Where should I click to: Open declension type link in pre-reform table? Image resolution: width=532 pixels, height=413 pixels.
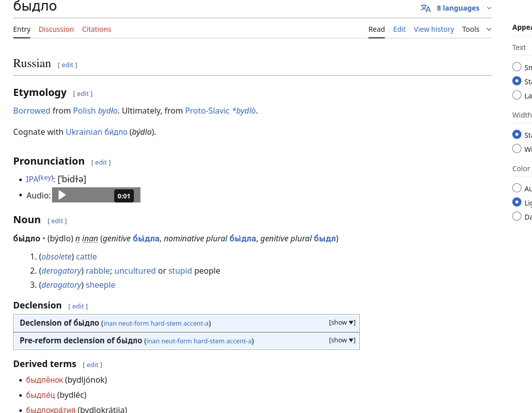click(x=199, y=341)
